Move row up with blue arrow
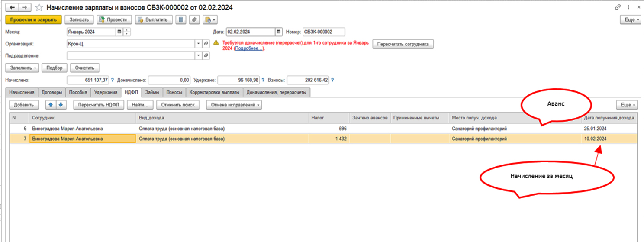 (x=50, y=105)
